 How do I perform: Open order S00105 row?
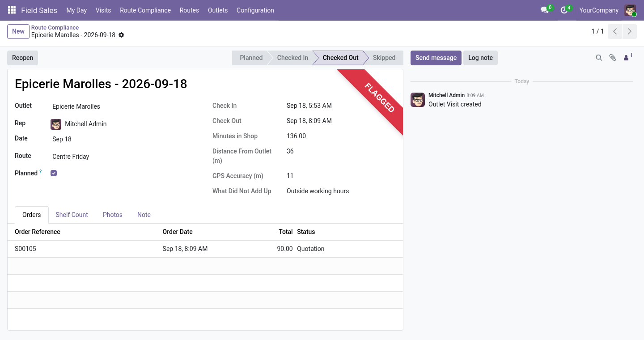[x=205, y=249]
